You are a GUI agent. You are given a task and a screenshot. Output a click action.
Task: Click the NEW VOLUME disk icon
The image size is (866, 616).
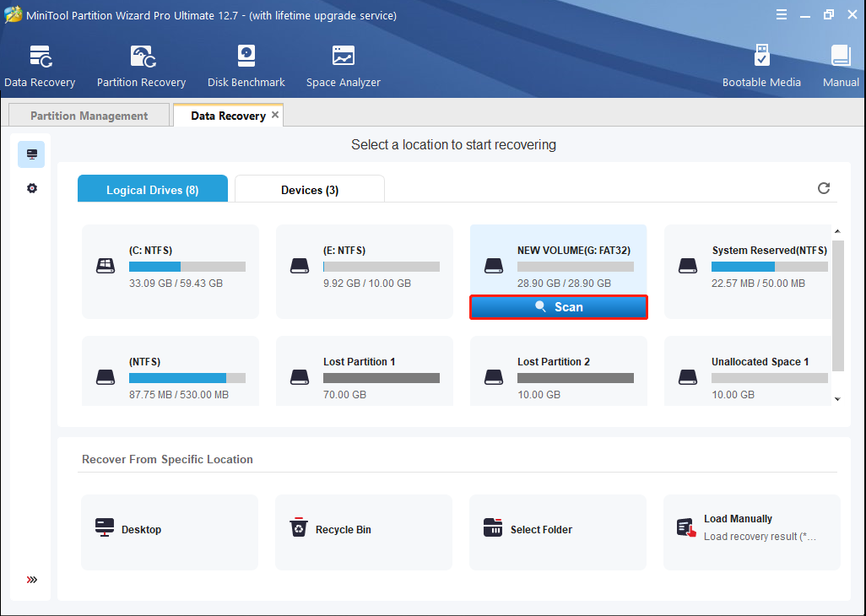pos(494,266)
